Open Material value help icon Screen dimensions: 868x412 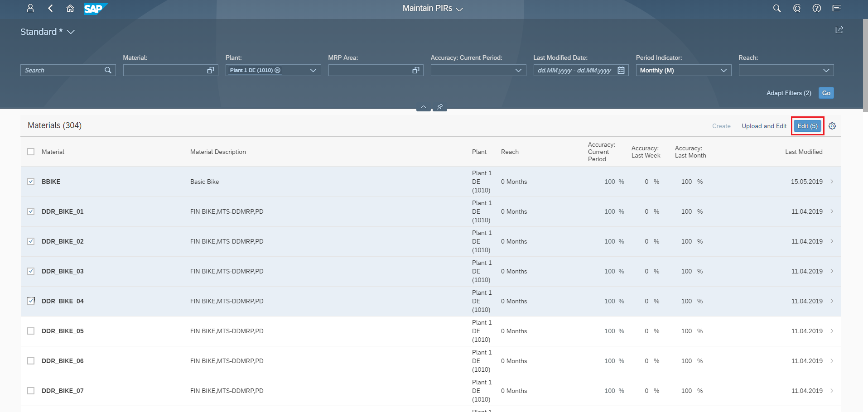[211, 70]
